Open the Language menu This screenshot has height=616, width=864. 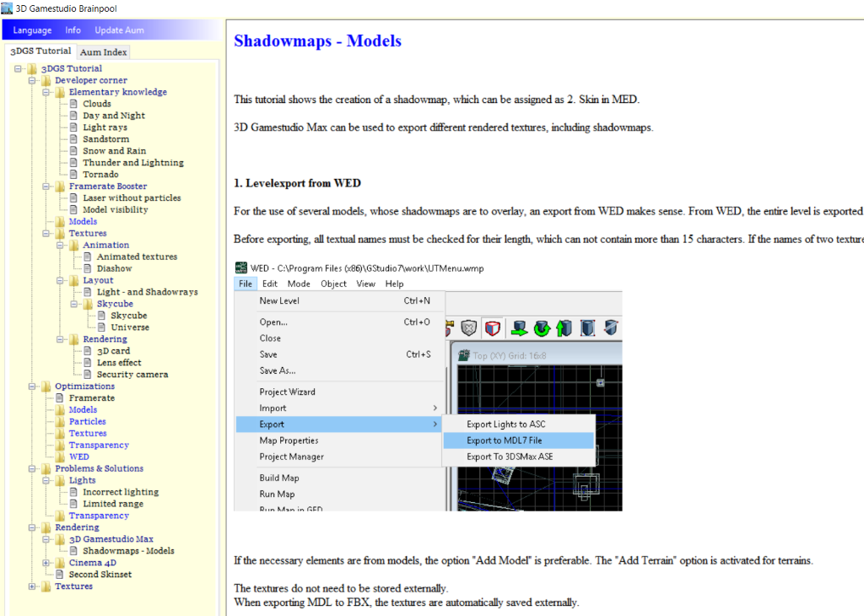coord(32,30)
